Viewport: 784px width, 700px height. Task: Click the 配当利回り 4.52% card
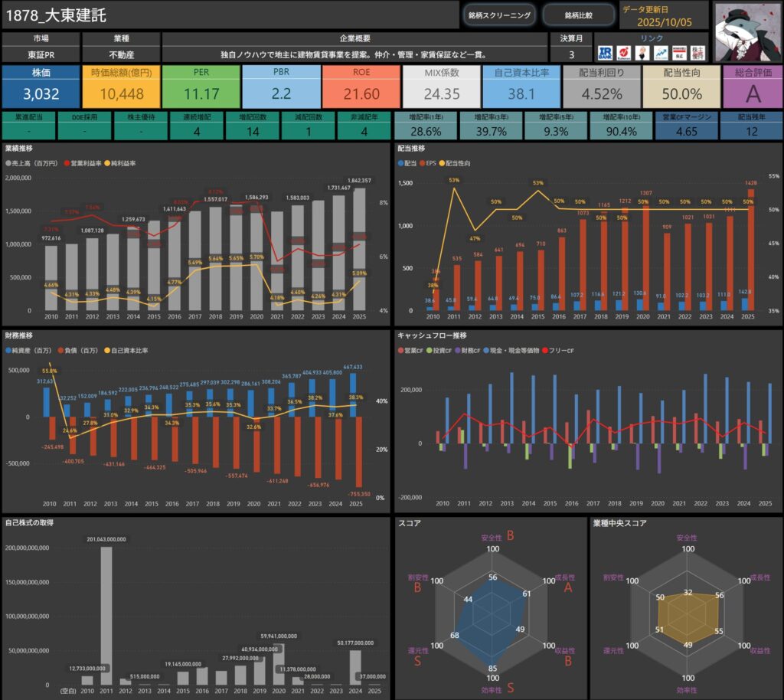tap(601, 87)
